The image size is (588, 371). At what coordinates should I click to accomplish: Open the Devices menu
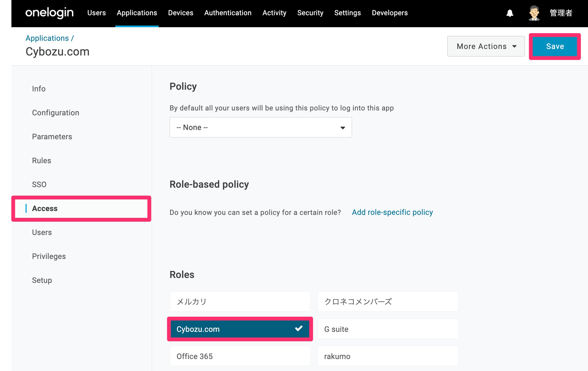tap(181, 13)
